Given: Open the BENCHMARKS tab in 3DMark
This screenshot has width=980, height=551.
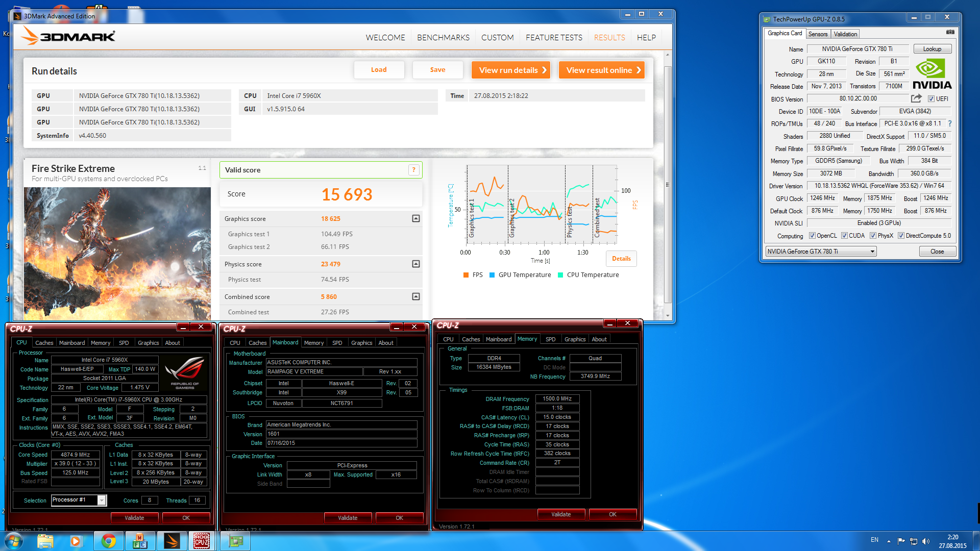Looking at the screenshot, I should tap(443, 38).
